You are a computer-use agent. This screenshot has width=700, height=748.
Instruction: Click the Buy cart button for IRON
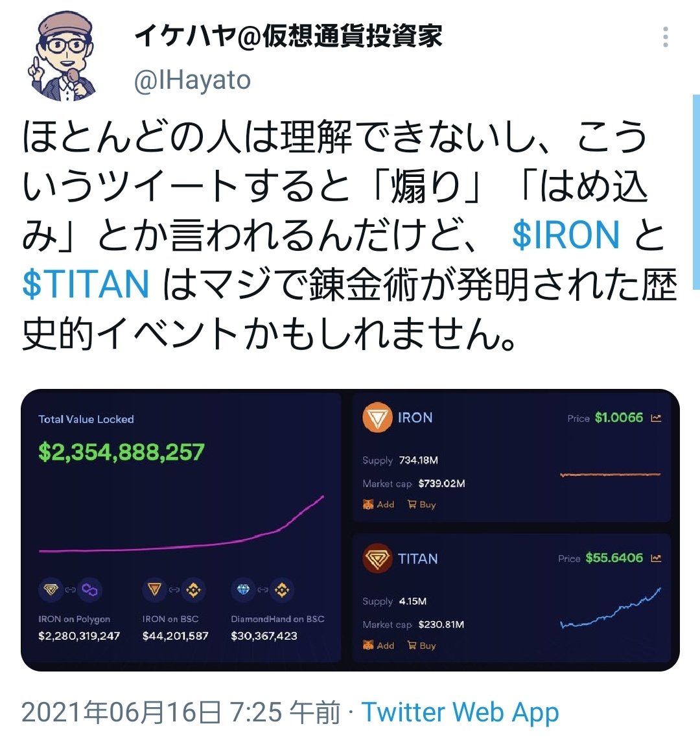(422, 504)
